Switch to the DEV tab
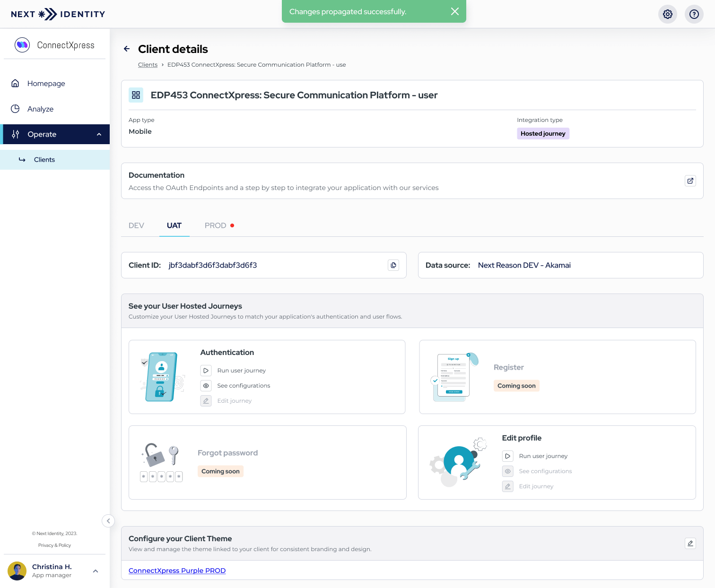 tap(136, 225)
